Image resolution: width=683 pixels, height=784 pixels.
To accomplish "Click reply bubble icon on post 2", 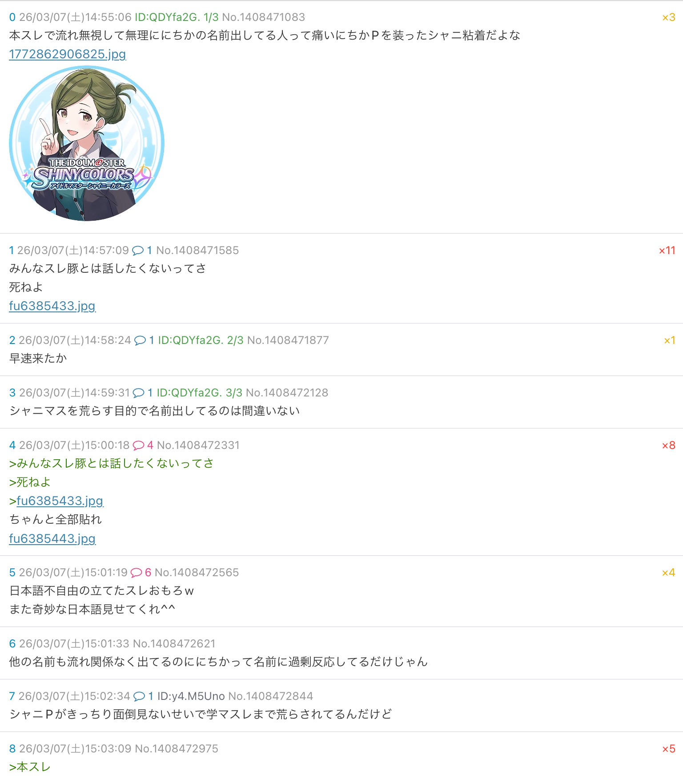I will point(140,340).
